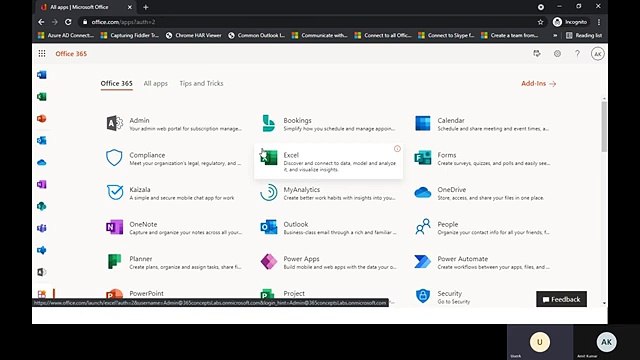The height and width of the screenshot is (360, 640).
Task: Switch to Tips and Tricks tab
Action: [201, 83]
